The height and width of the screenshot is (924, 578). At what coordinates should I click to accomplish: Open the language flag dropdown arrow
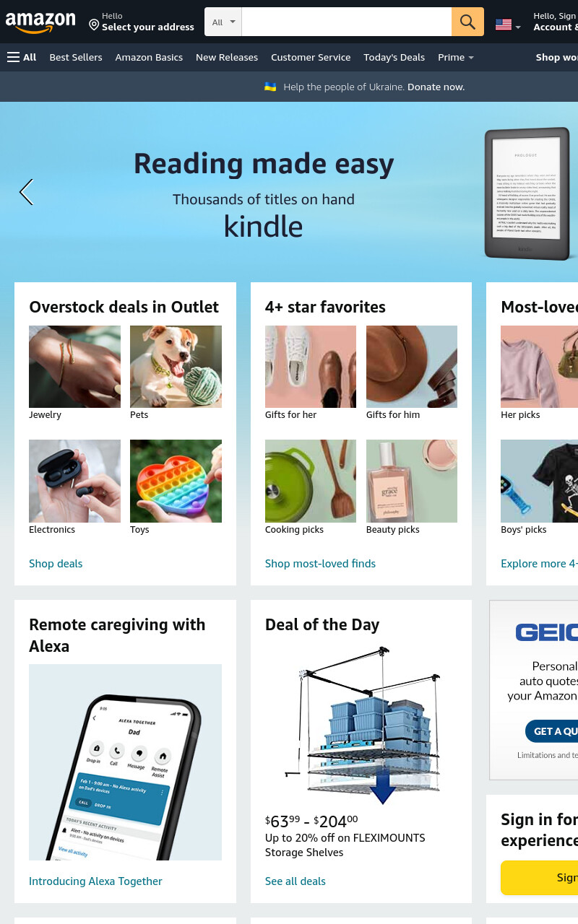(517, 27)
